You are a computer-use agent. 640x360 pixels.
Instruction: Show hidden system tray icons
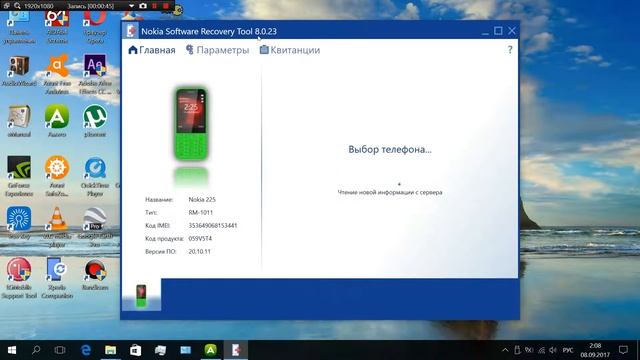(x=505, y=350)
